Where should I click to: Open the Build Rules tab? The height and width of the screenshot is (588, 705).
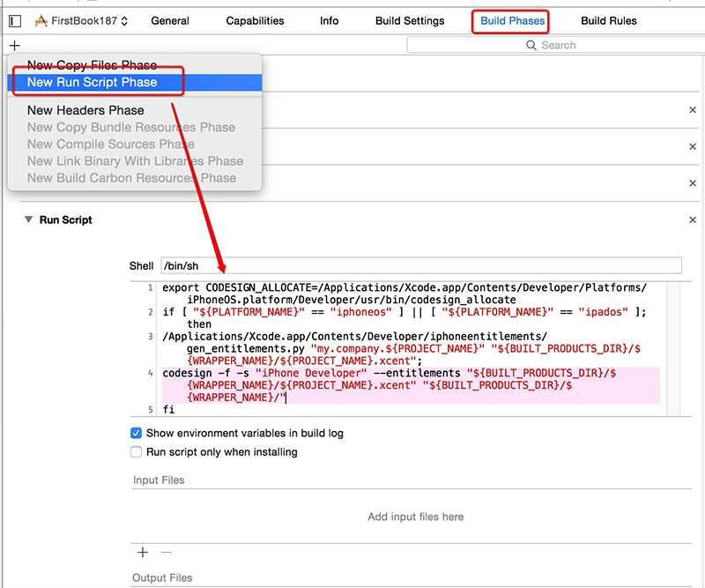(x=609, y=20)
